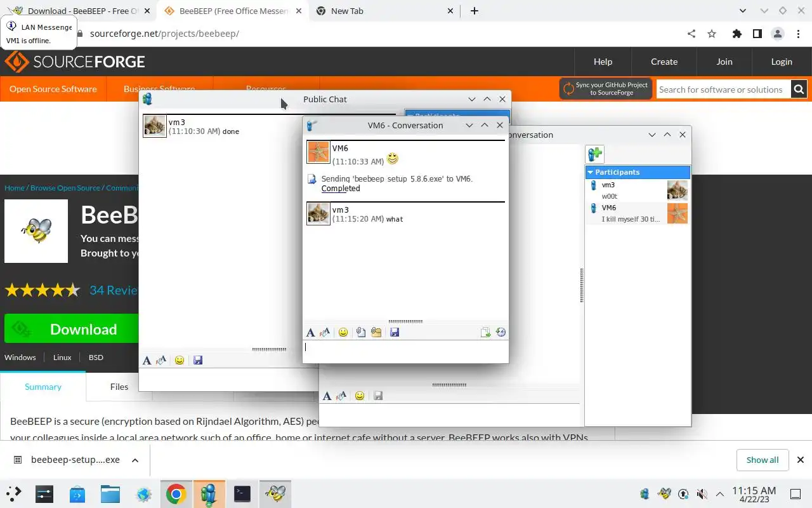Screen dimensions: 812x508
Task: Select the Linux platform link
Action: pyautogui.click(x=62, y=358)
